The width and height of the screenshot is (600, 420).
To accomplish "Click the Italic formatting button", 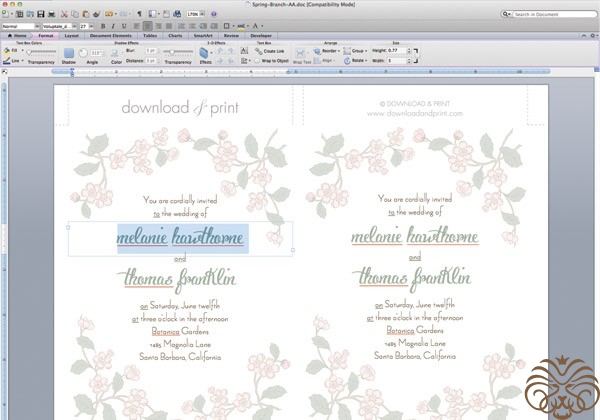I will [112, 26].
